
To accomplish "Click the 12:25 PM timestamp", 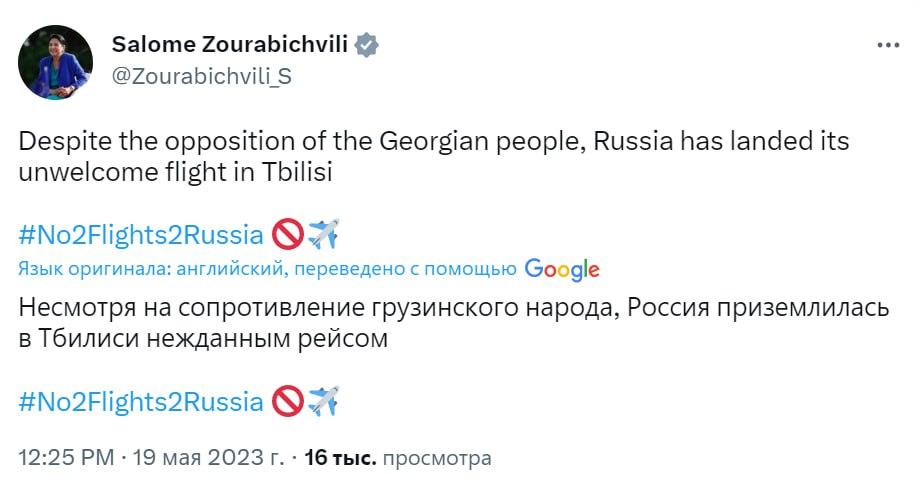I will (x=64, y=459).
